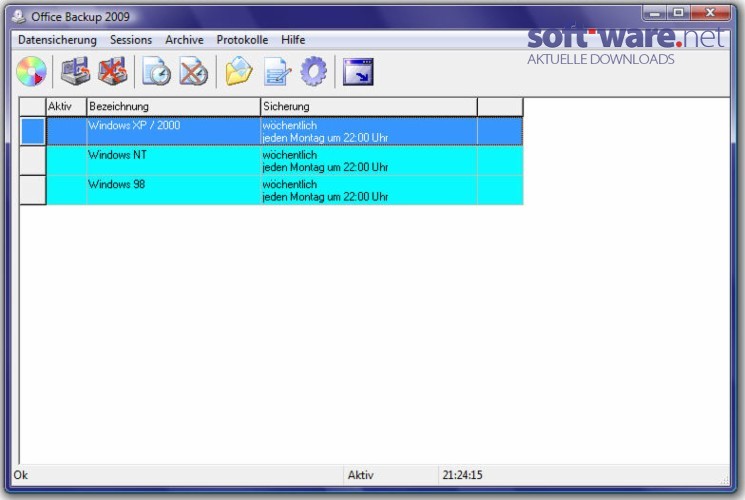Viewport: 745px width, 500px height.
Task: Open settings via the blue gear icon
Action: pyautogui.click(x=314, y=71)
